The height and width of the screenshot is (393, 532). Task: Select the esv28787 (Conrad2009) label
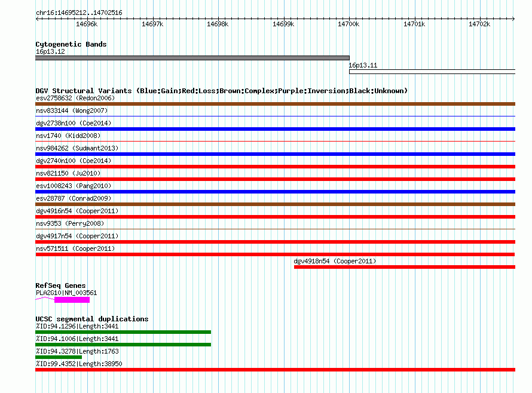(74, 198)
